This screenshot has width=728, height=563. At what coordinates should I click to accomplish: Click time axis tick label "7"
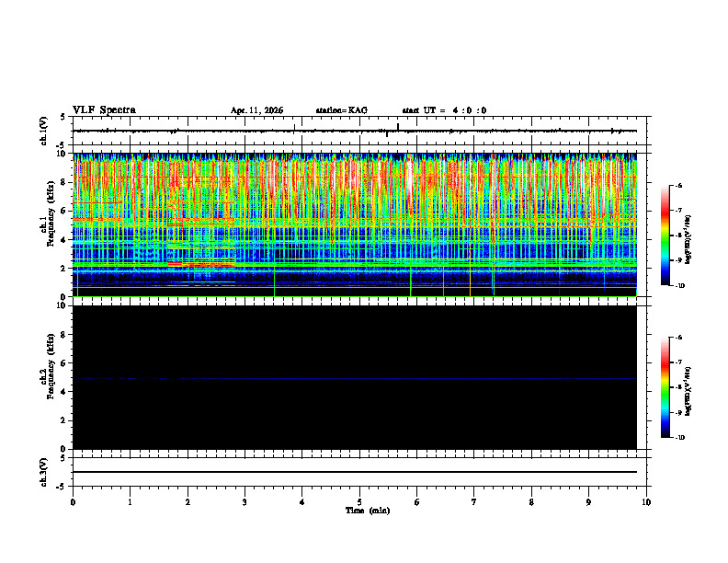[474, 502]
